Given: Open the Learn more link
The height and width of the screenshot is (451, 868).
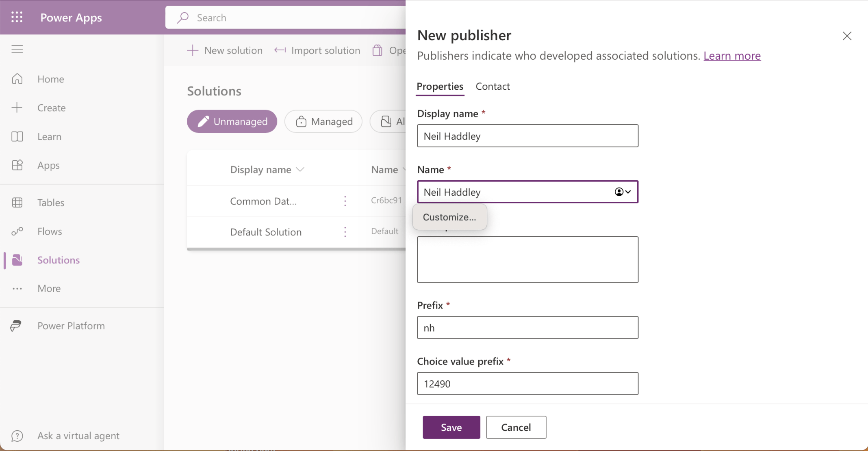Looking at the screenshot, I should [732, 56].
